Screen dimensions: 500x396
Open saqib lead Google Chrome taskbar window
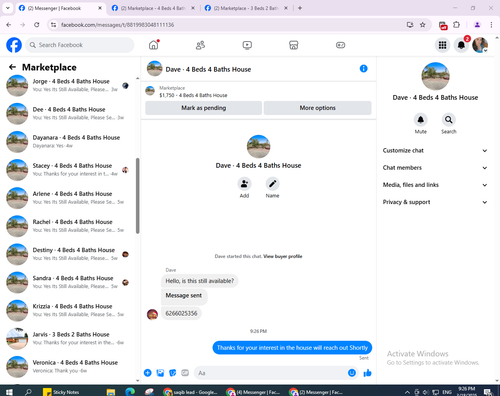pyautogui.click(x=190, y=392)
